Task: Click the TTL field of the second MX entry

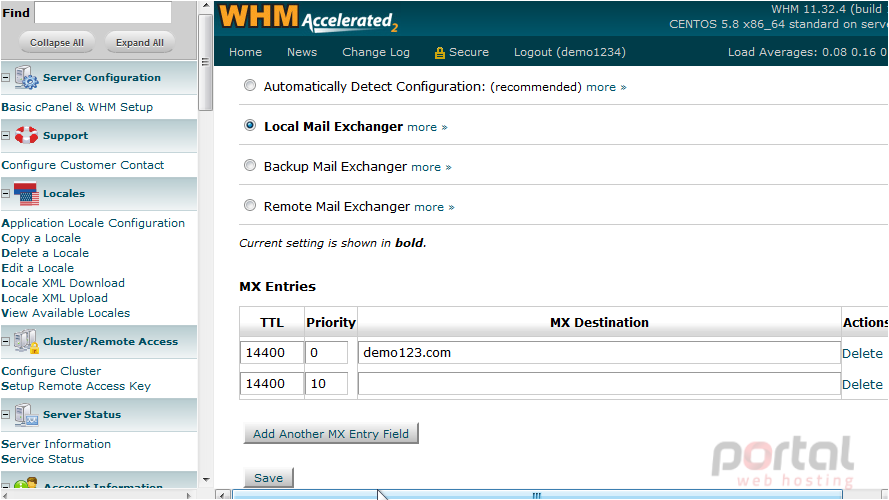Action: click(271, 384)
